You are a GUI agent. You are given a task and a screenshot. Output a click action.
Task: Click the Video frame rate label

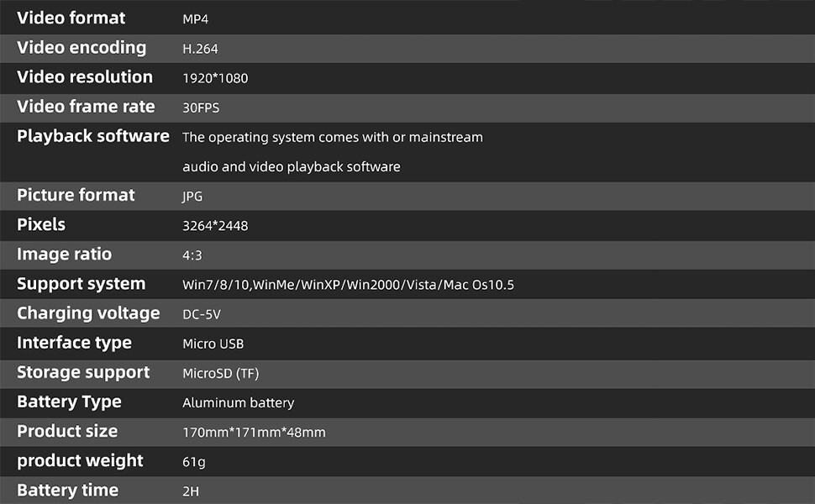(x=86, y=107)
